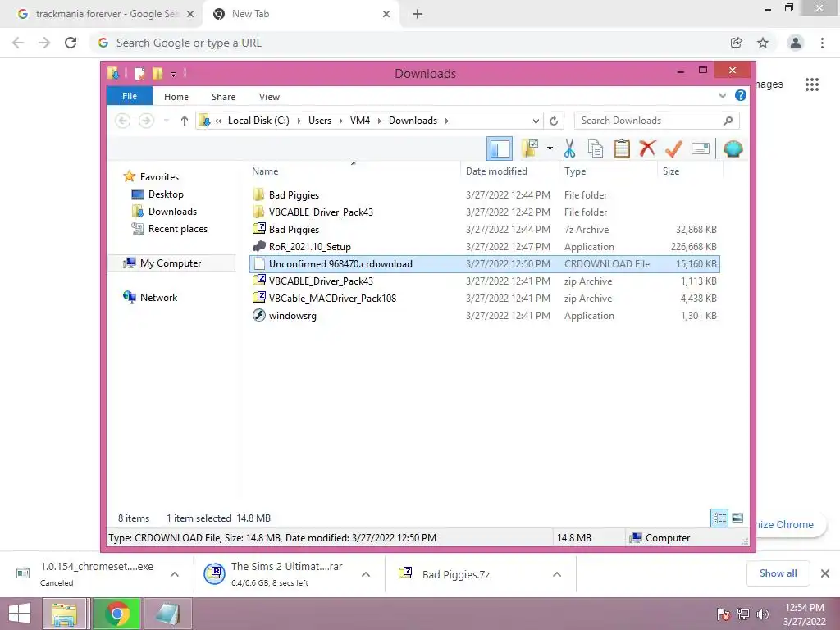Select the windowsrg application file
The width and height of the screenshot is (840, 630).
point(484,316)
